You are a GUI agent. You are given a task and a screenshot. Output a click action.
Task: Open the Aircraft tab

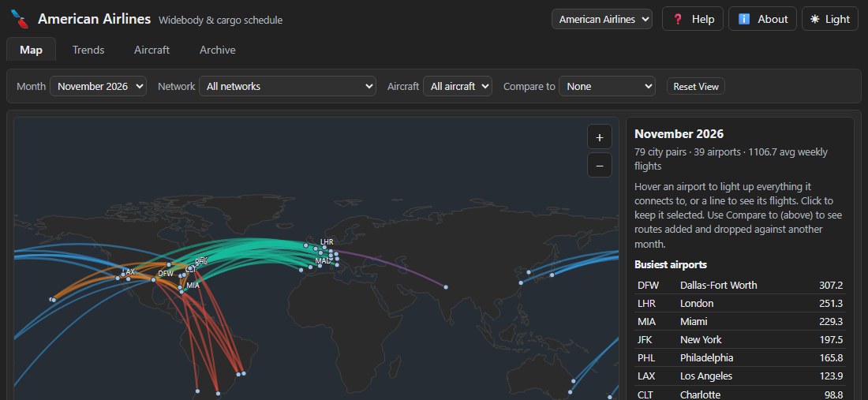(152, 50)
